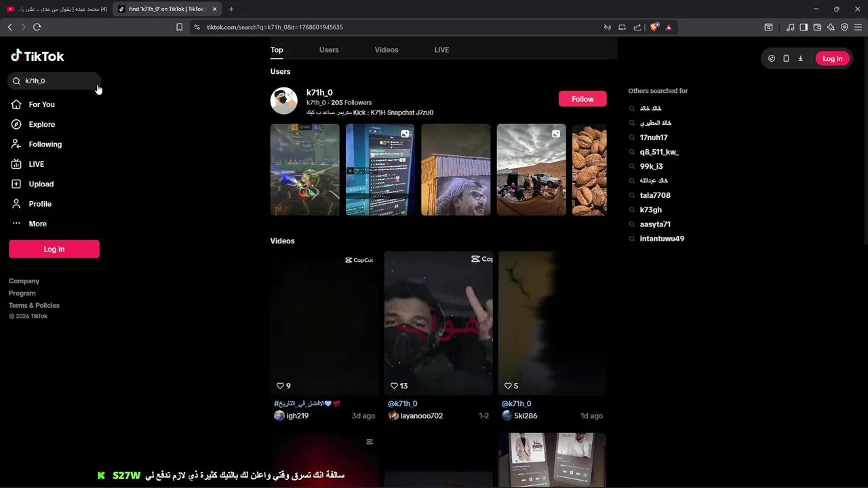Open the music note playlist icon
The height and width of the screenshot is (488, 868).
(x=790, y=27)
